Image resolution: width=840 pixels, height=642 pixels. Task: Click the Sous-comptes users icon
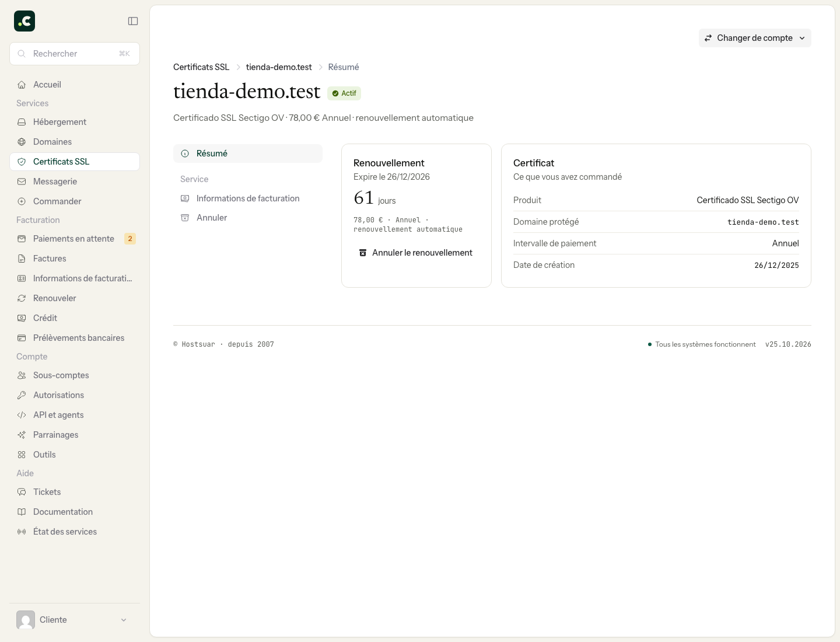click(22, 375)
